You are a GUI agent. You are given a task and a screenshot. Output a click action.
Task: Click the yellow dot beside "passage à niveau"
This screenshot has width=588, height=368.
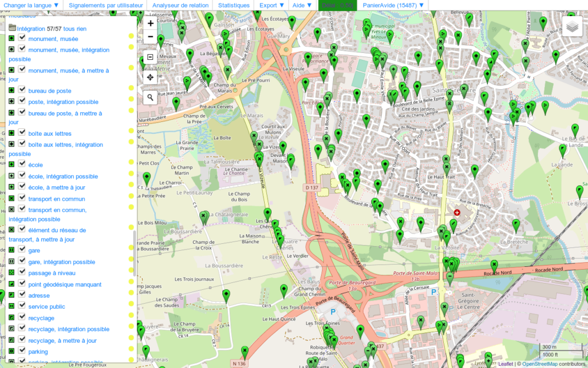[131, 273]
